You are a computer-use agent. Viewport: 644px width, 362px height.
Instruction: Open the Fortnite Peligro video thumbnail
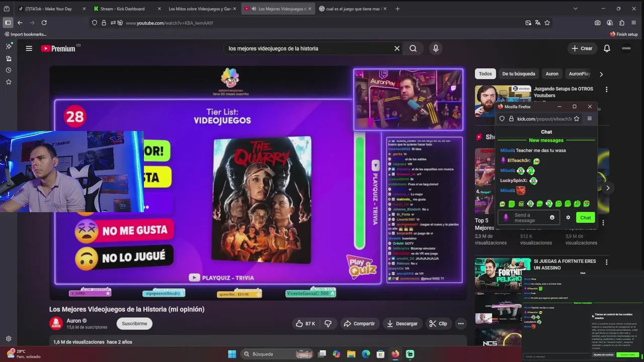[503, 274]
